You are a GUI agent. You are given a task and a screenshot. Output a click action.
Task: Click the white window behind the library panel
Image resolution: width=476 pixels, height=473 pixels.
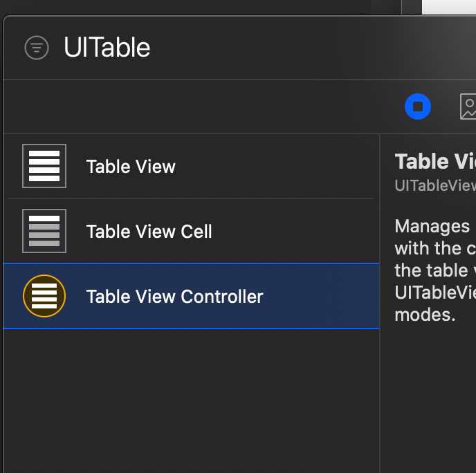pyautogui.click(x=448, y=7)
